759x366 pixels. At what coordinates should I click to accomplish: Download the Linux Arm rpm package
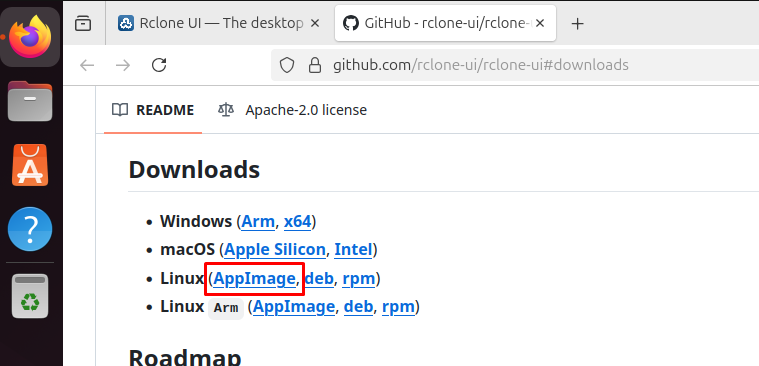[398, 307]
